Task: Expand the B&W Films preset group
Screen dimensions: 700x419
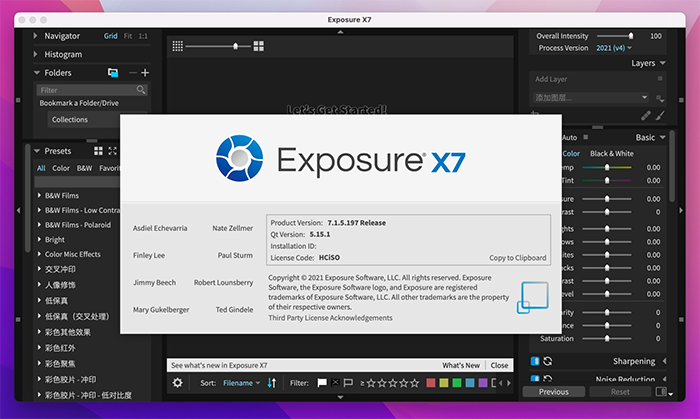Action: point(39,195)
